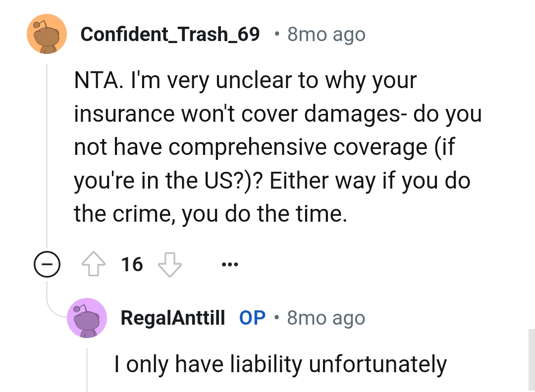Collapse Confident_Trash_69's comment thread
The height and width of the screenshot is (392, 535).
[47, 264]
